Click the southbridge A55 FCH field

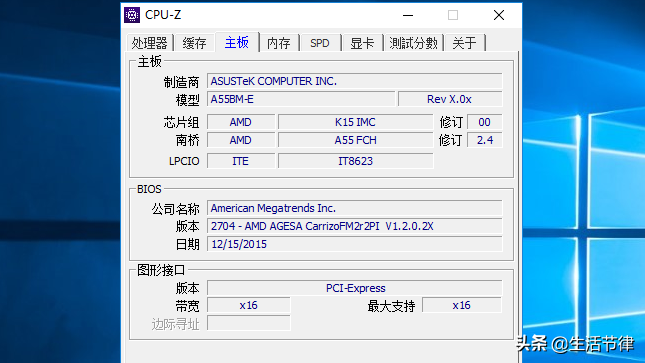pos(355,140)
